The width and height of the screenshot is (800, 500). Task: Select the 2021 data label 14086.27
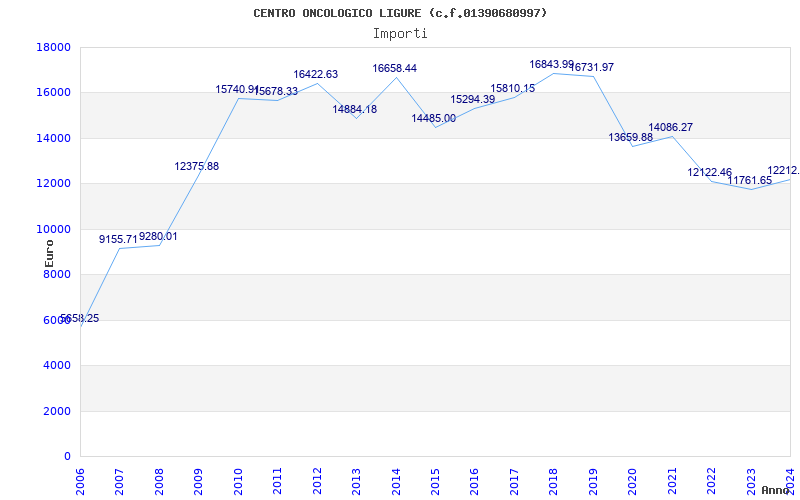[x=670, y=128]
